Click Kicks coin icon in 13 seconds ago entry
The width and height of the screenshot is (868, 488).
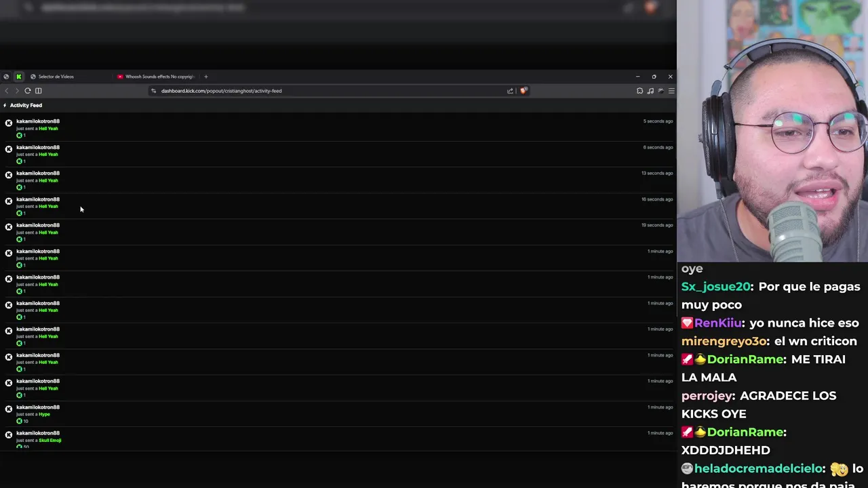click(20, 187)
